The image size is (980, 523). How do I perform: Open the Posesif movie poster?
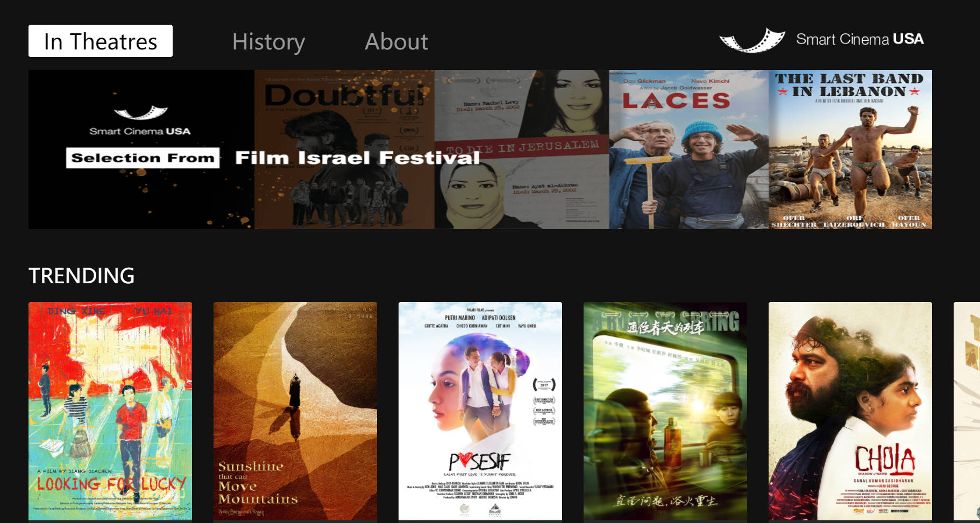pos(480,411)
